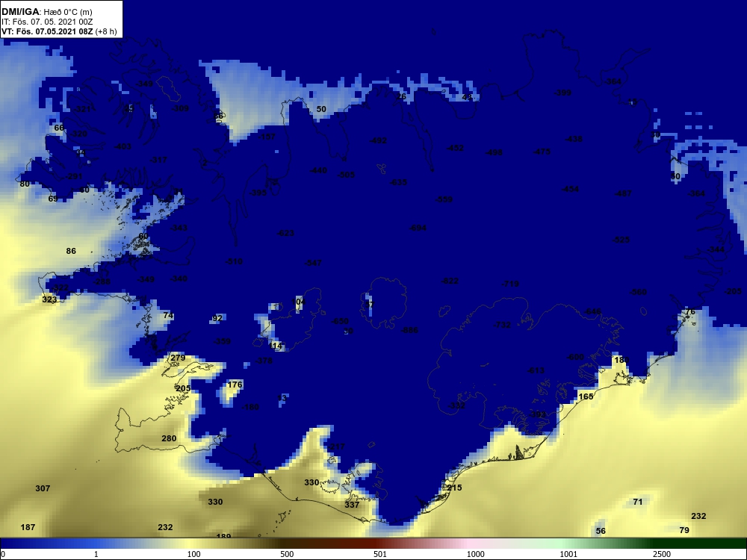
Task: Click the map value '176'
Action: [x=235, y=385]
